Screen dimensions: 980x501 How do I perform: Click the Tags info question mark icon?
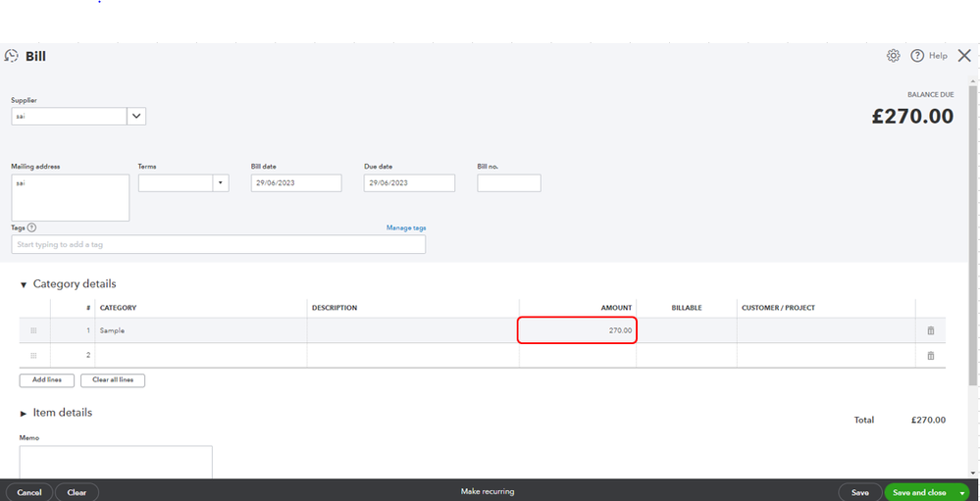[31, 228]
